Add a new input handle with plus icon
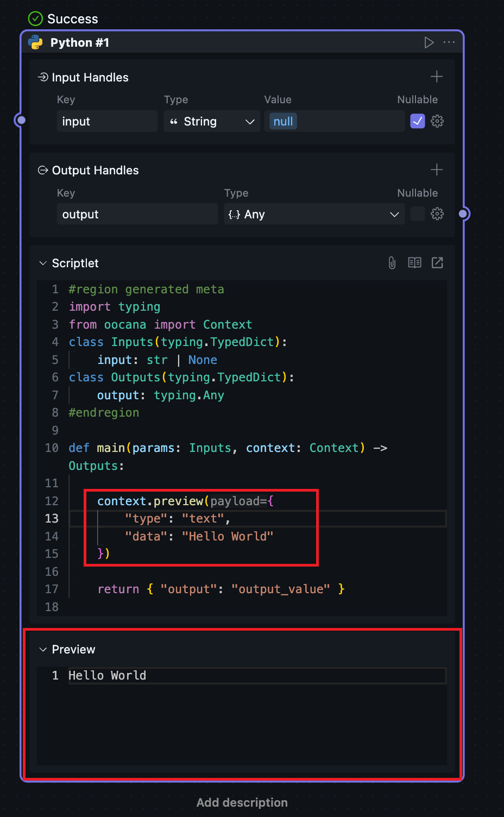504x817 pixels. tap(437, 77)
